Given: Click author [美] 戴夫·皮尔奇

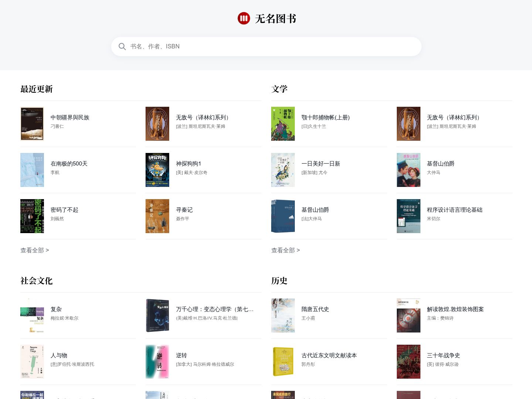Looking at the screenshot, I should 191,173.
